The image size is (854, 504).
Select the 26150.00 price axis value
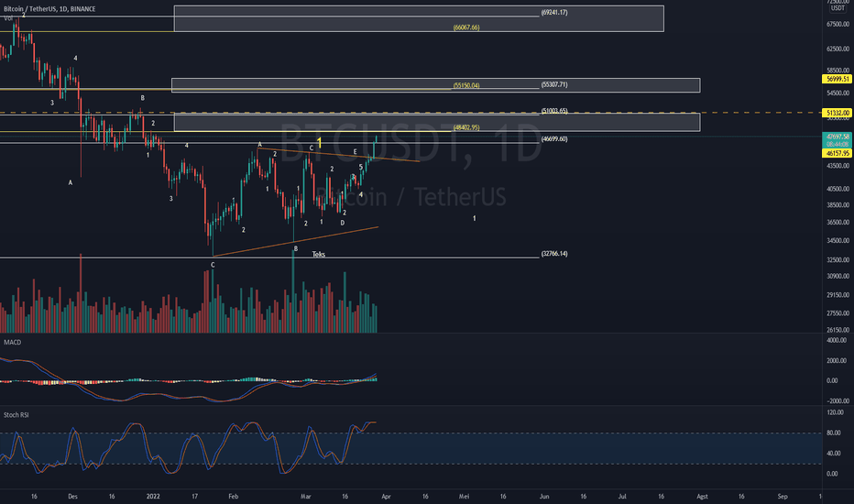[838, 330]
